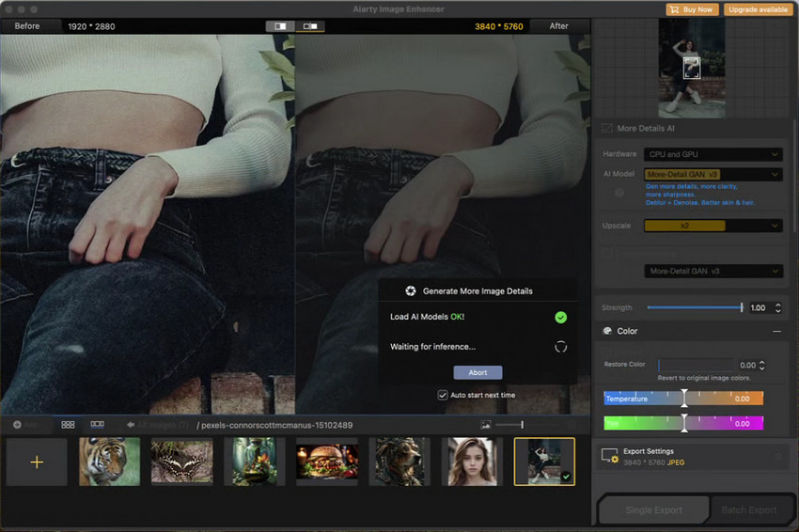
Task: Click the Restore Color stepper arrows
Action: point(762,365)
